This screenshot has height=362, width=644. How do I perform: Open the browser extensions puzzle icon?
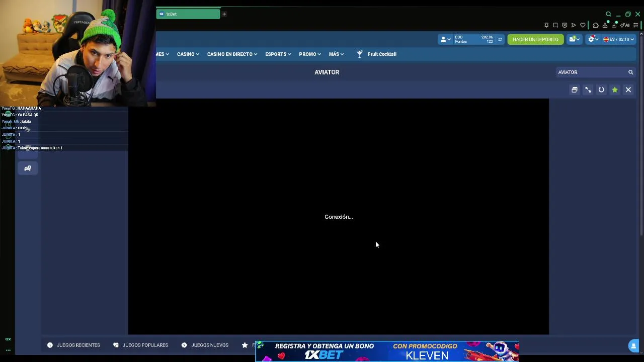point(596,25)
